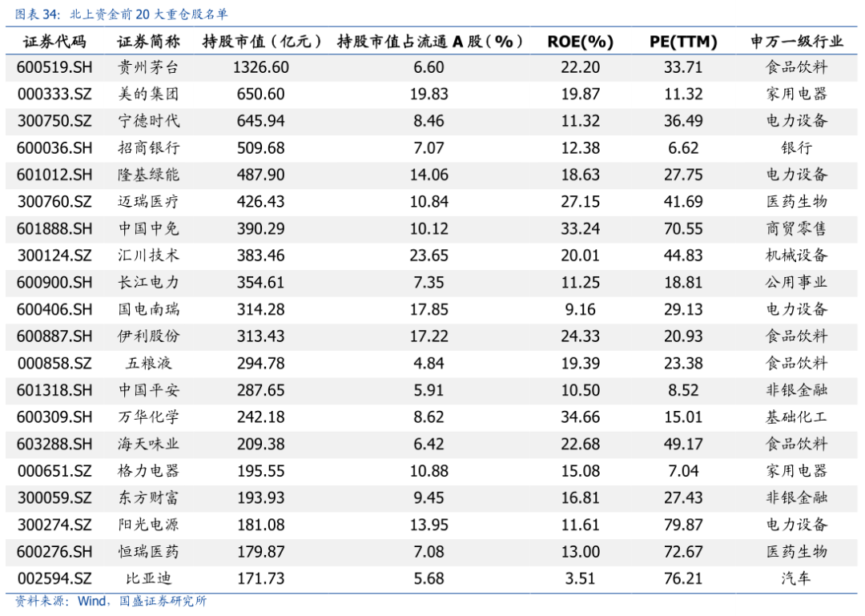Select holding value 487.90
The width and height of the screenshot is (865, 616).
261,175
